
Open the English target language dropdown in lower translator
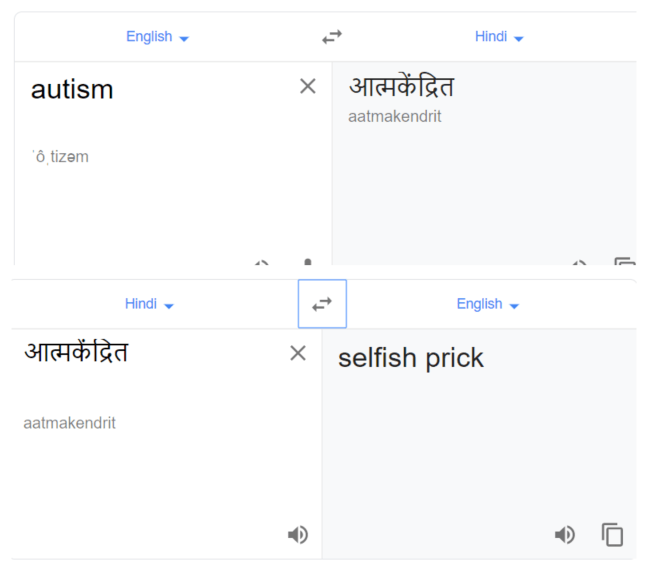click(x=487, y=304)
